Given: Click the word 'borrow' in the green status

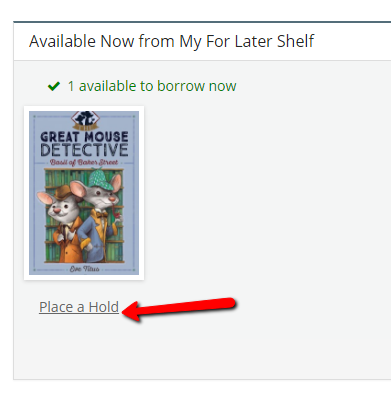Looking at the screenshot, I should tap(180, 86).
